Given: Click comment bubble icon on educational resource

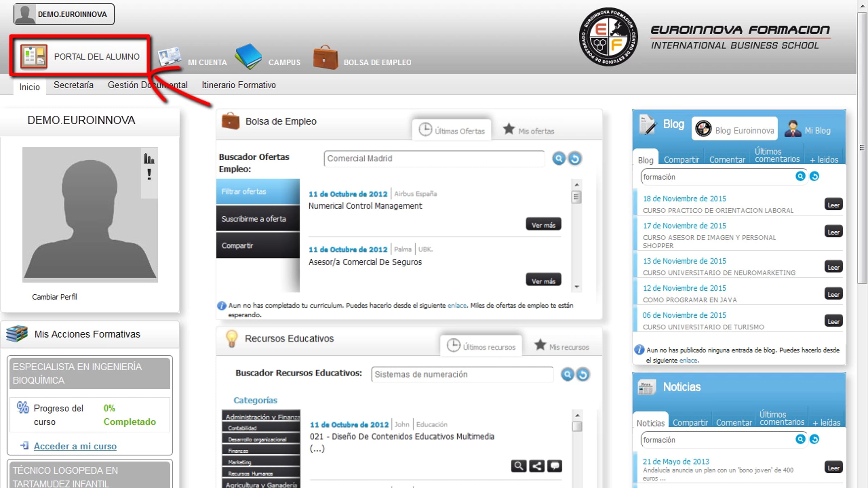Looking at the screenshot, I should click(x=554, y=466).
